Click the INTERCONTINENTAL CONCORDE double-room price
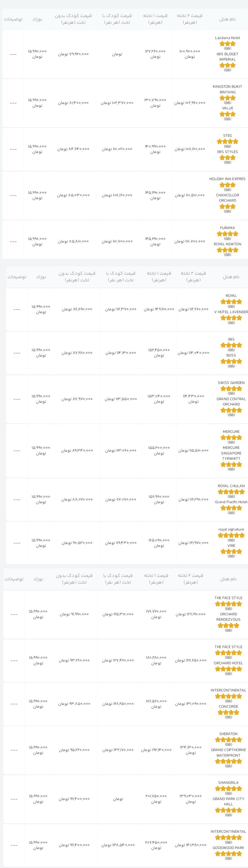The image size is (248, 868). [191, 703]
